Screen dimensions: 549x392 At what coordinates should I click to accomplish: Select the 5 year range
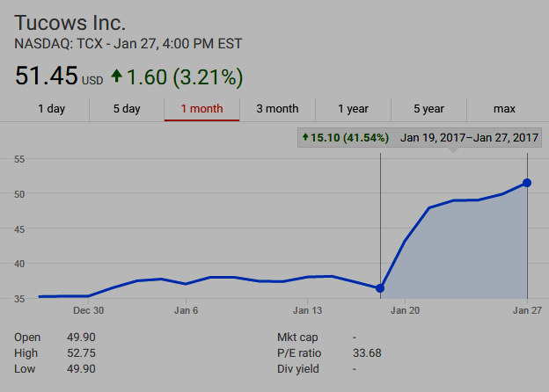tap(428, 109)
